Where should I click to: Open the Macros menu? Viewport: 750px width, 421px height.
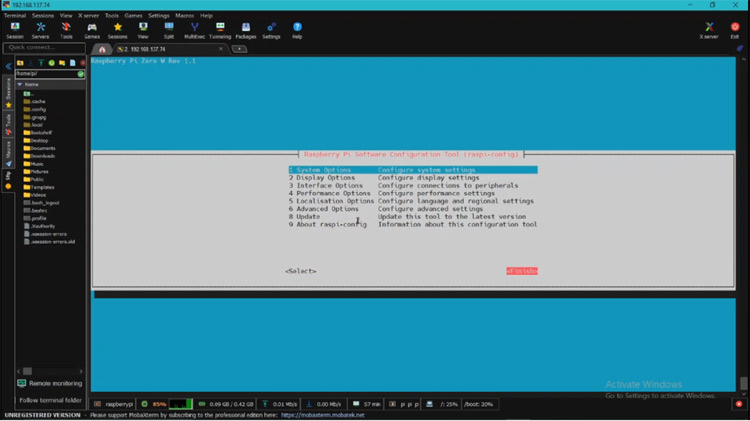coord(185,15)
